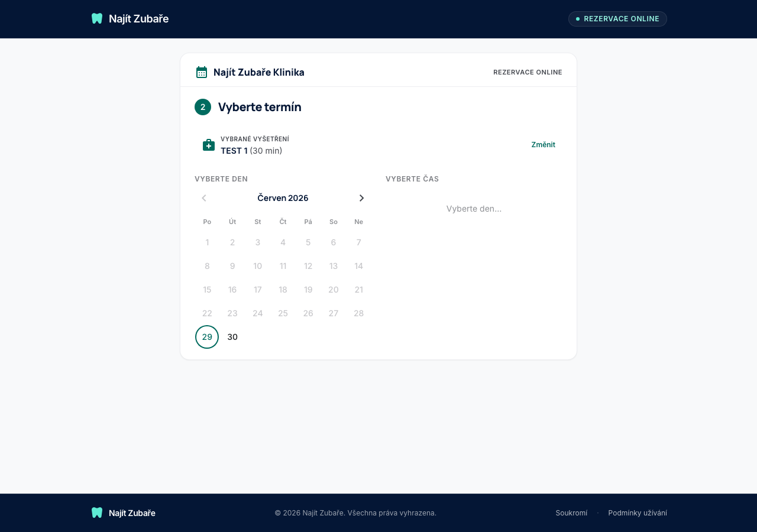Click the tooth logo icon in header
Image resolution: width=757 pixels, height=532 pixels.
[97, 18]
